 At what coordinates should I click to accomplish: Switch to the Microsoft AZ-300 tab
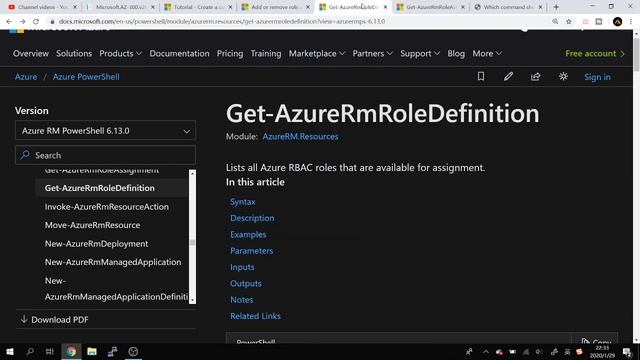pos(121,7)
